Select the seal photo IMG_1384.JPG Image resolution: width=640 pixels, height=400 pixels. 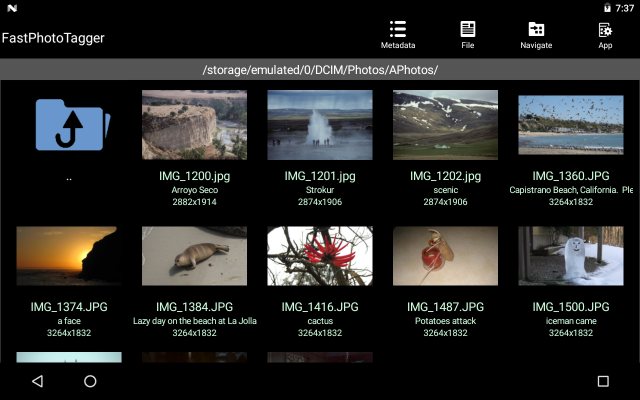pos(194,256)
